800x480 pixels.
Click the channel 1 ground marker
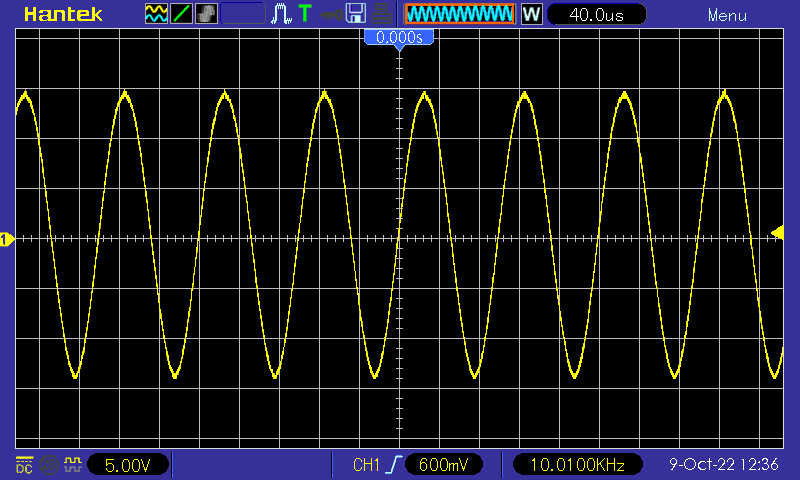pos(7,239)
